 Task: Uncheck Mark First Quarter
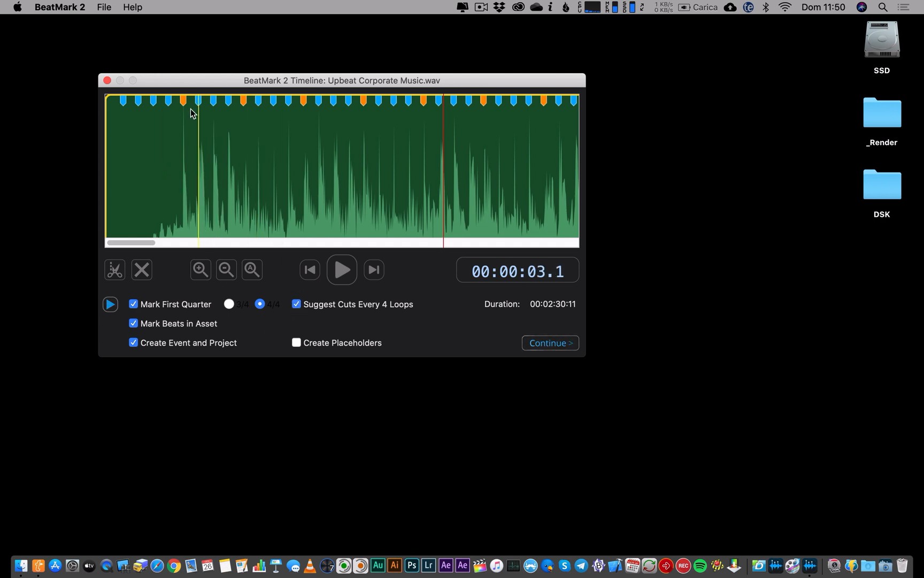[134, 304]
